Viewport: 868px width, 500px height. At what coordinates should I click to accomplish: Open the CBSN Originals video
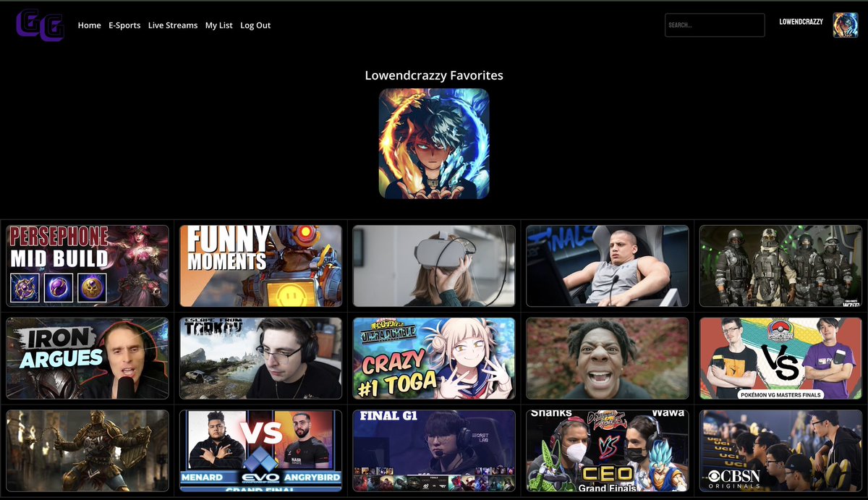coord(781,451)
